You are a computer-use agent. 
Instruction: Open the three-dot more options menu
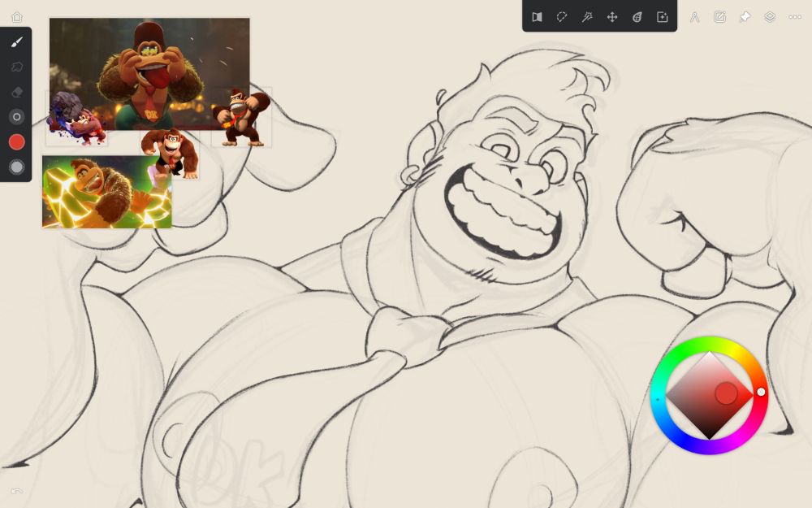point(795,17)
